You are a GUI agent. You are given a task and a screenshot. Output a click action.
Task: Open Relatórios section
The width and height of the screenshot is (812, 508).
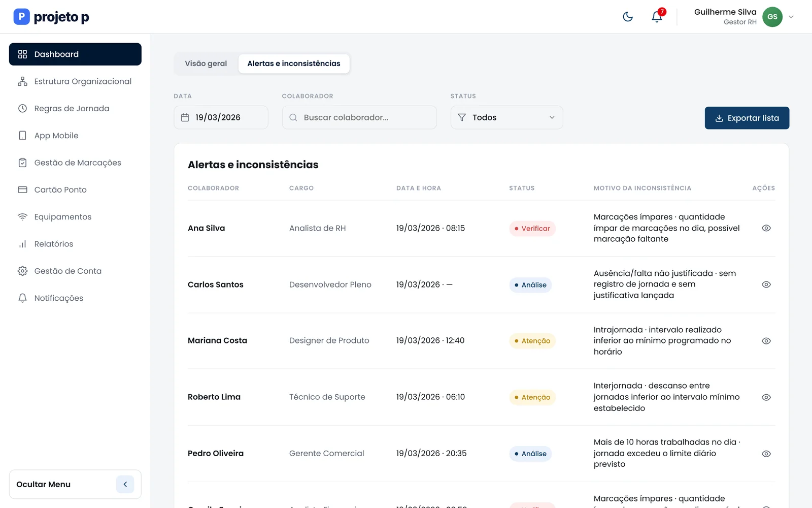pos(75,244)
